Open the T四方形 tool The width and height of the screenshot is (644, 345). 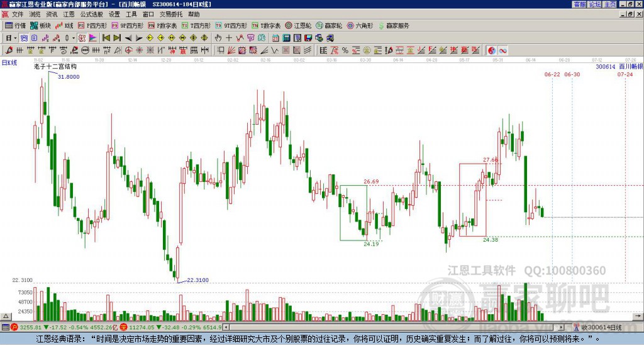pos(196,25)
